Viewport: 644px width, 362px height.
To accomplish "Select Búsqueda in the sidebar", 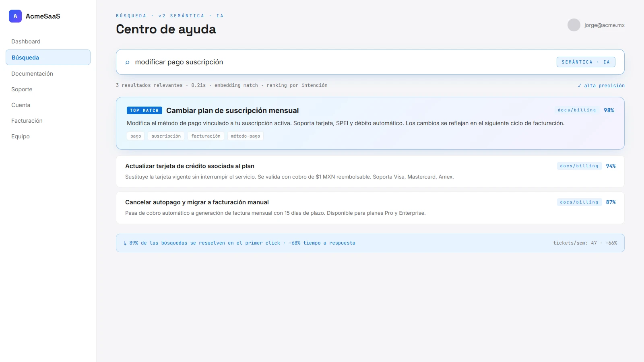I will point(48,57).
